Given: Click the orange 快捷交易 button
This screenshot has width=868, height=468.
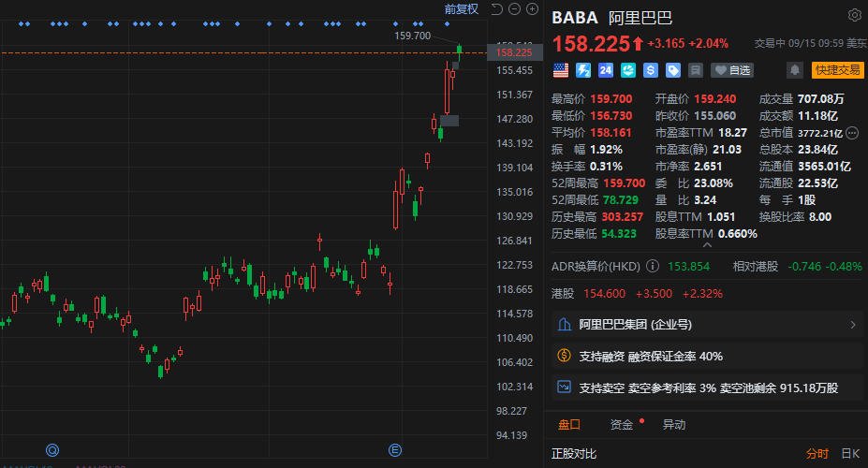Looking at the screenshot, I should [837, 70].
